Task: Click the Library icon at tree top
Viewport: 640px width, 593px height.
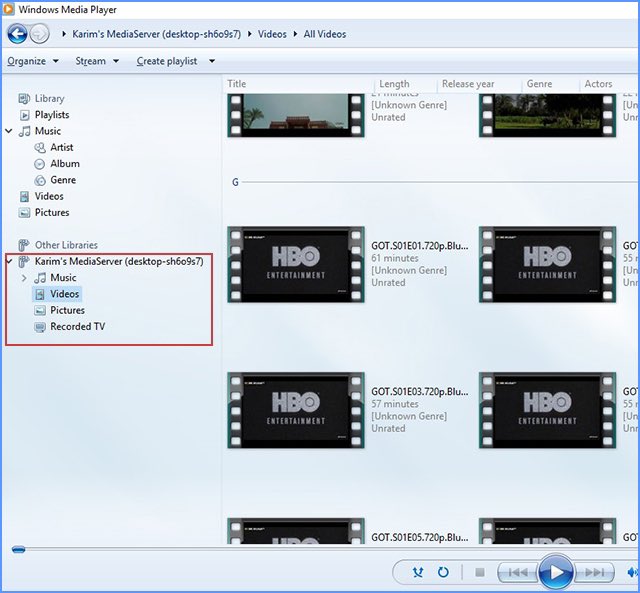Action: tap(24, 99)
